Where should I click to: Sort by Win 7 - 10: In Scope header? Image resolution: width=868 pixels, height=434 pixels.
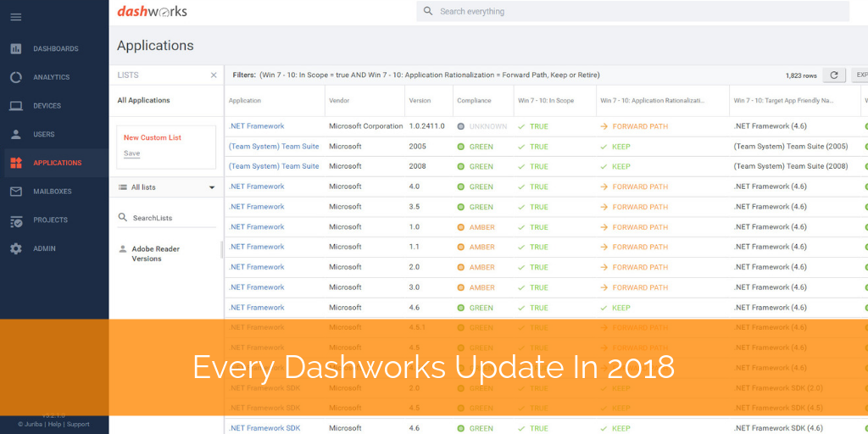click(x=546, y=101)
